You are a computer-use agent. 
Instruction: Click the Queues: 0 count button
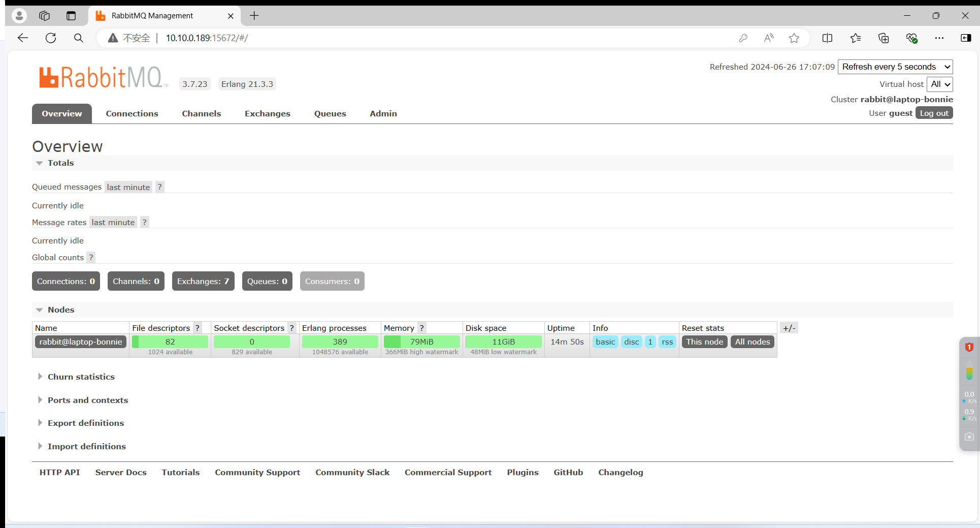point(267,281)
